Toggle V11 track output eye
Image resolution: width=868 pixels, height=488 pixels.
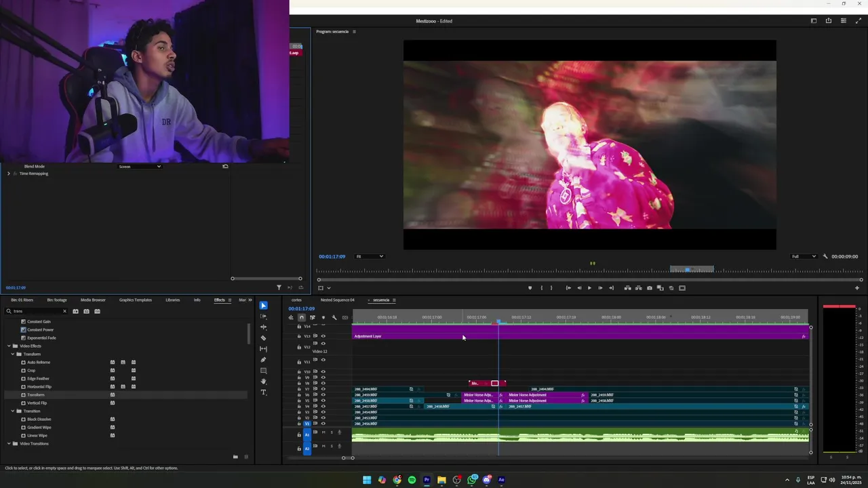(323, 360)
